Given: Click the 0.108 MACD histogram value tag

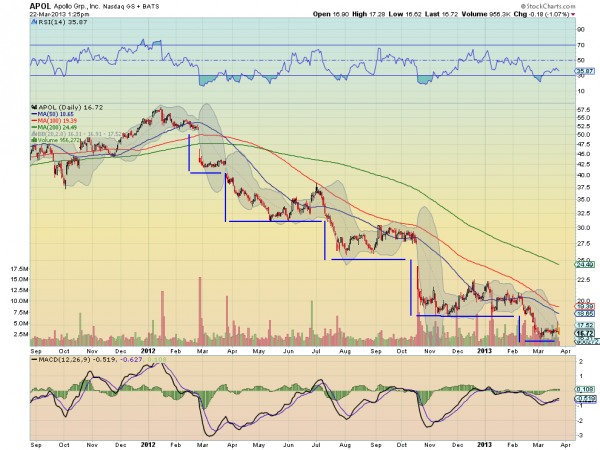Looking at the screenshot, I should pos(585,389).
